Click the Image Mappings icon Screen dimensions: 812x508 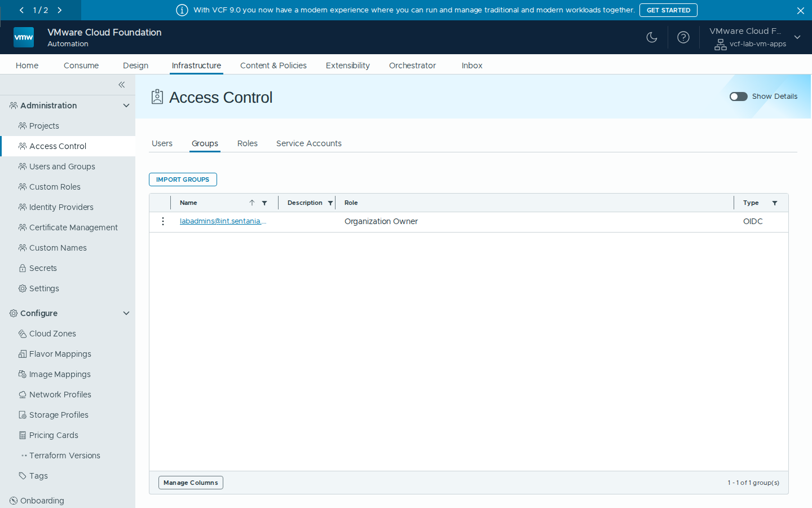(23, 374)
